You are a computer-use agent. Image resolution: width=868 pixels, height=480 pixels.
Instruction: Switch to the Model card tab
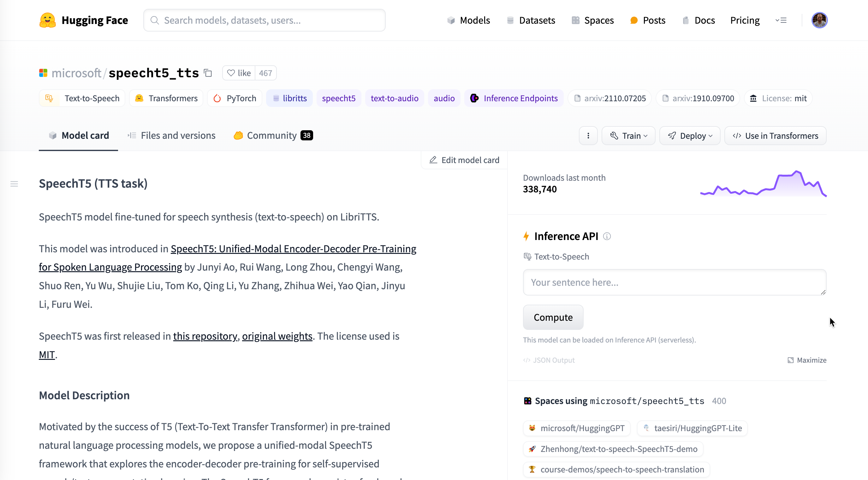click(x=79, y=135)
